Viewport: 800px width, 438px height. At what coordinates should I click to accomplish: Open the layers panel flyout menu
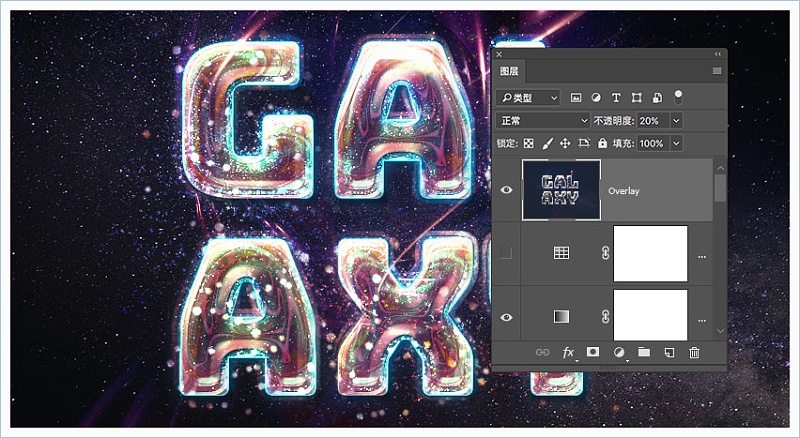point(717,71)
